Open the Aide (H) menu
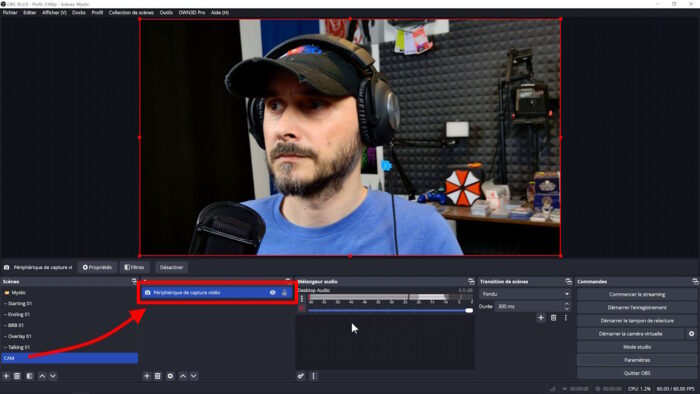This screenshot has height=394, width=700. (x=220, y=12)
